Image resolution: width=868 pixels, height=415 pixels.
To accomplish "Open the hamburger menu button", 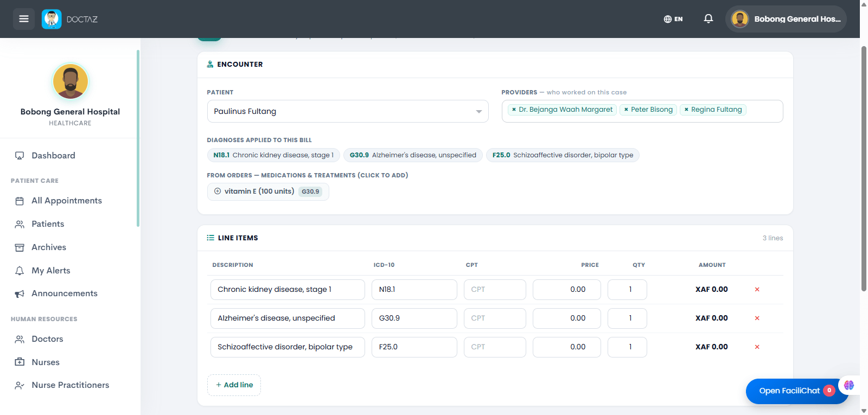I will pyautogui.click(x=24, y=19).
